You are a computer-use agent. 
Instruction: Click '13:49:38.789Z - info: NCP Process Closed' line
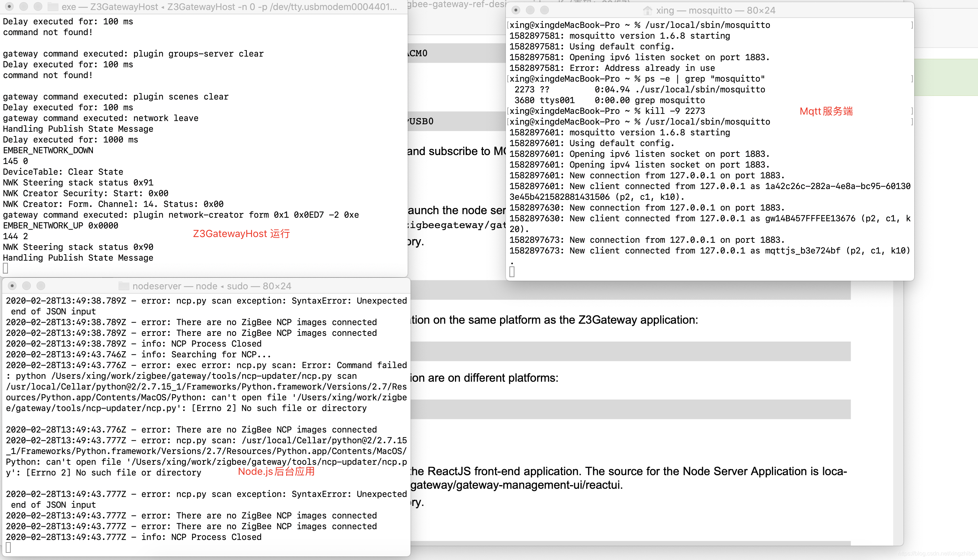(134, 344)
